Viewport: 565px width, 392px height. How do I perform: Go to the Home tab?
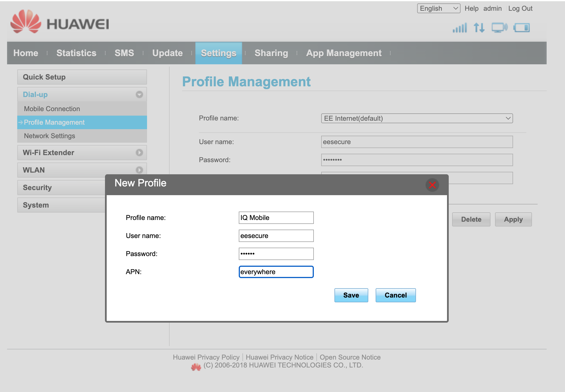(26, 53)
